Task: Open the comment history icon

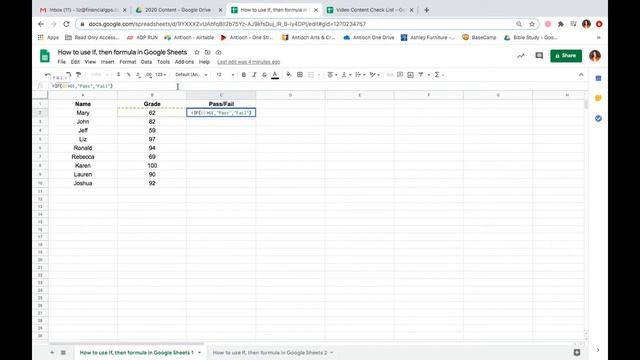Action: (x=539, y=56)
